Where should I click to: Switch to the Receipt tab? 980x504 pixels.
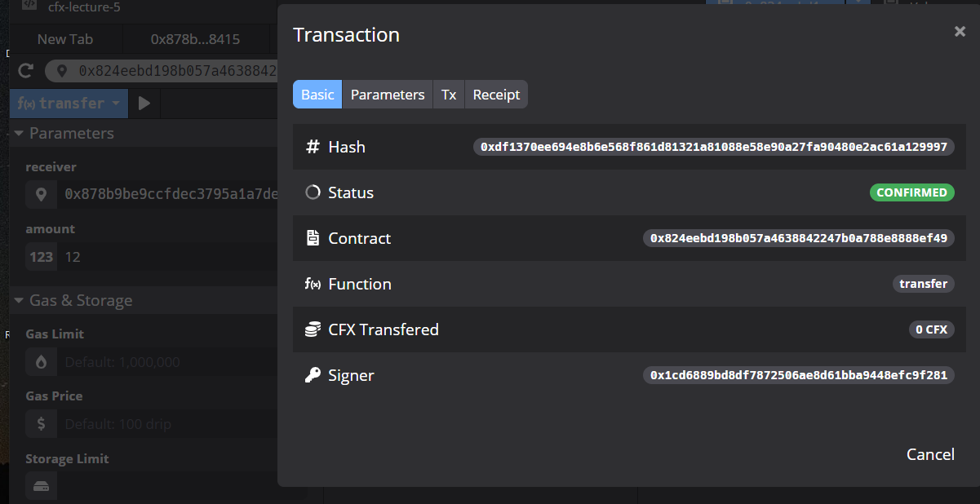coord(496,95)
